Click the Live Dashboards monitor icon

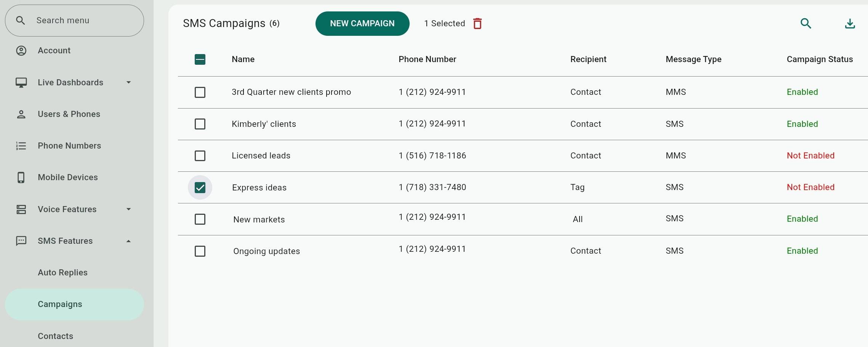pos(21,82)
